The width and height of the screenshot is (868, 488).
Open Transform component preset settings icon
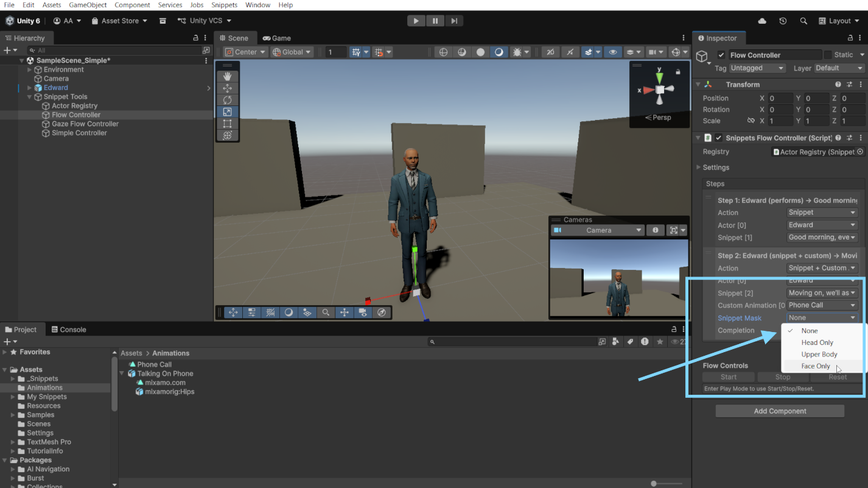click(x=850, y=85)
